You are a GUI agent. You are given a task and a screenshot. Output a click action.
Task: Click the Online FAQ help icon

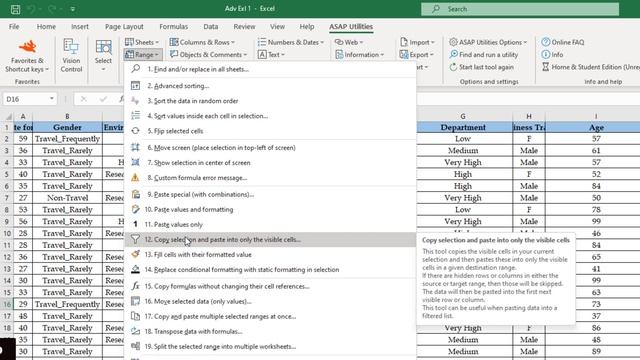click(545, 42)
